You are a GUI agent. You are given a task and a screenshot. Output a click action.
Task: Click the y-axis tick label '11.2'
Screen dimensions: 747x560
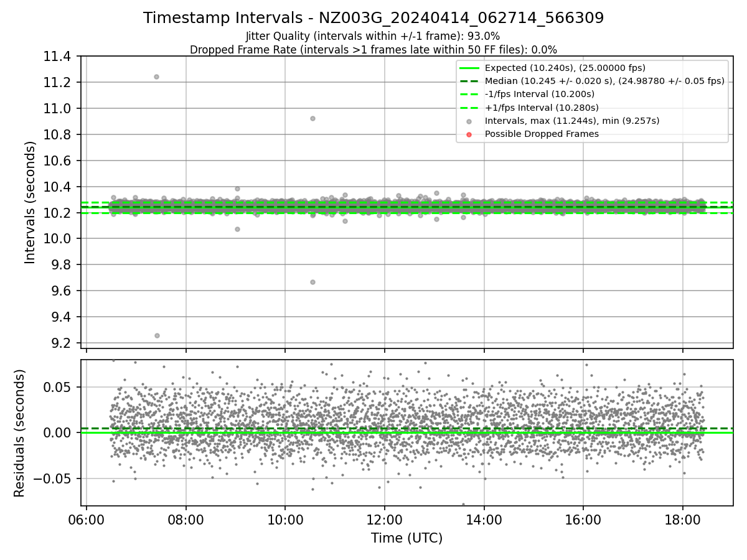pos(59,83)
